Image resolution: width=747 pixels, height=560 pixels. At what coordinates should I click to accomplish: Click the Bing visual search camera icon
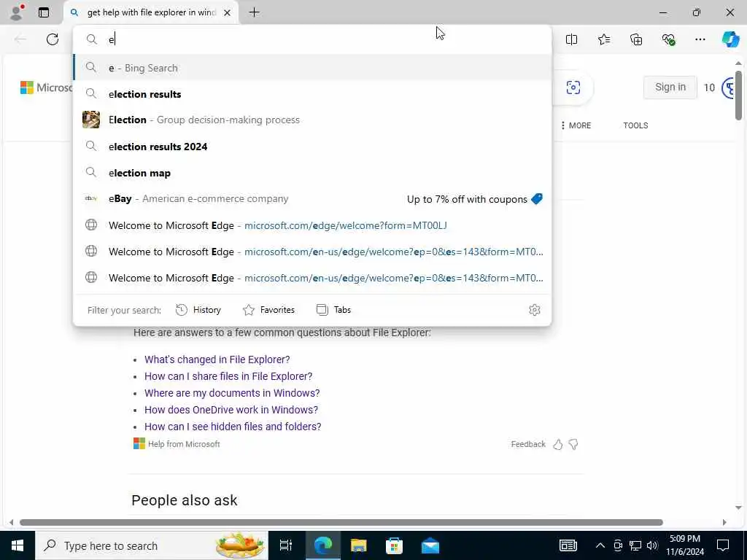pyautogui.click(x=573, y=87)
